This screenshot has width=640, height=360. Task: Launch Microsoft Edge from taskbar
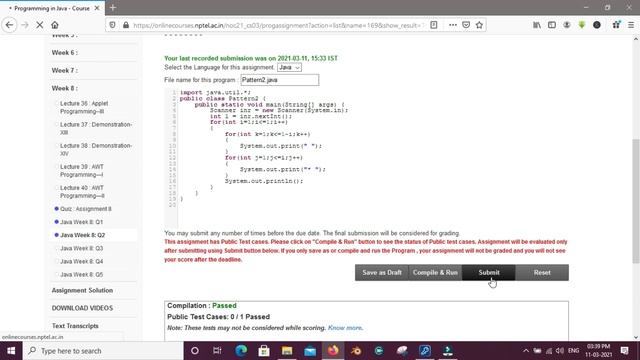[241, 351]
